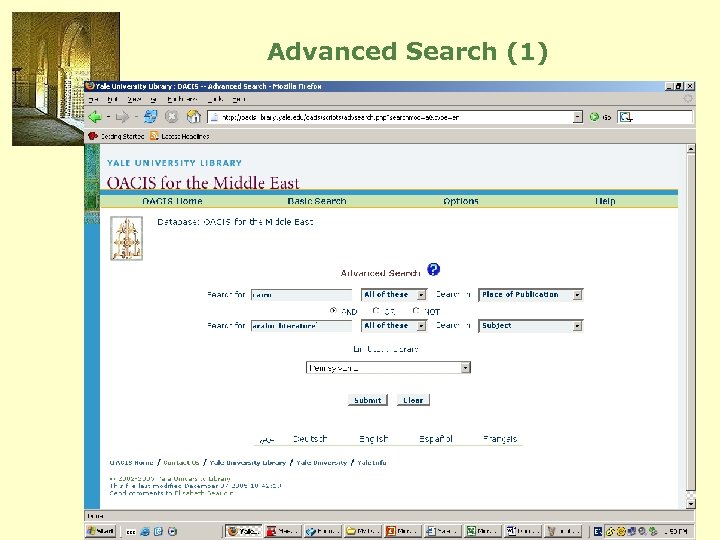This screenshot has width=720, height=540.
Task: Click the scroll down arrow of the page scrollbar
Action: tap(690, 504)
